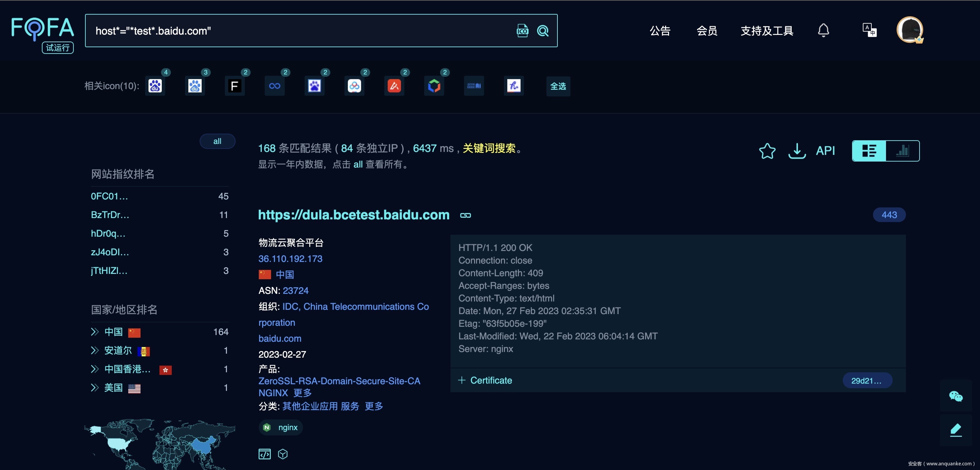
Task: Toggle the all data filter pill
Action: 217,141
